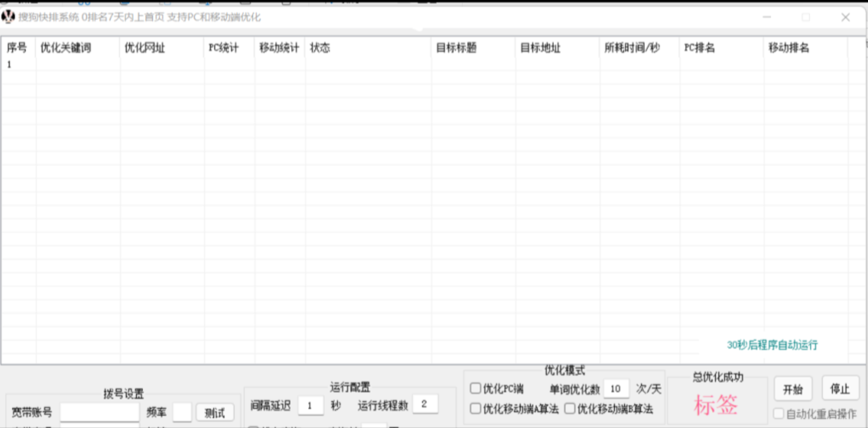Image resolution: width=868 pixels, height=428 pixels.
Task: Minimize the 搜狗快排系统 window
Action: click(x=767, y=18)
